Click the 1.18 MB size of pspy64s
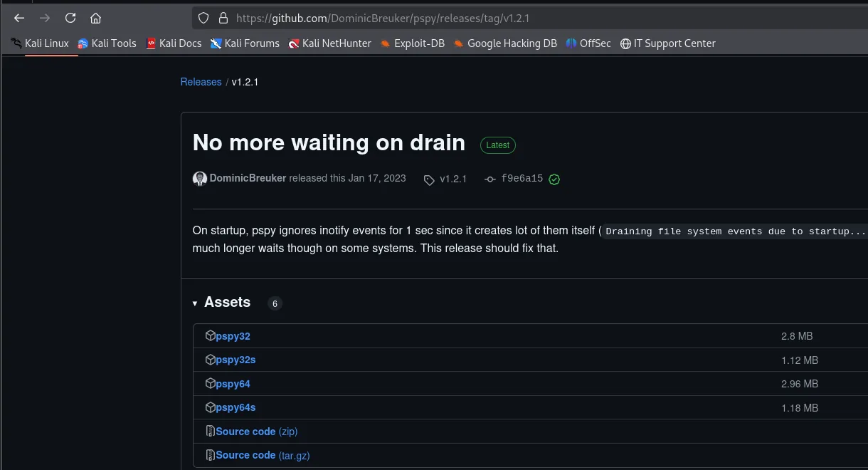The height and width of the screenshot is (470, 868). (800, 408)
